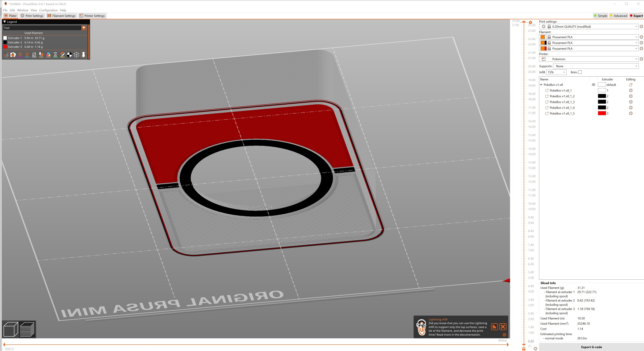644x351 pixels.
Task: Toggle Deretractions visibility in legend toolbar
Action: tap(27, 55)
